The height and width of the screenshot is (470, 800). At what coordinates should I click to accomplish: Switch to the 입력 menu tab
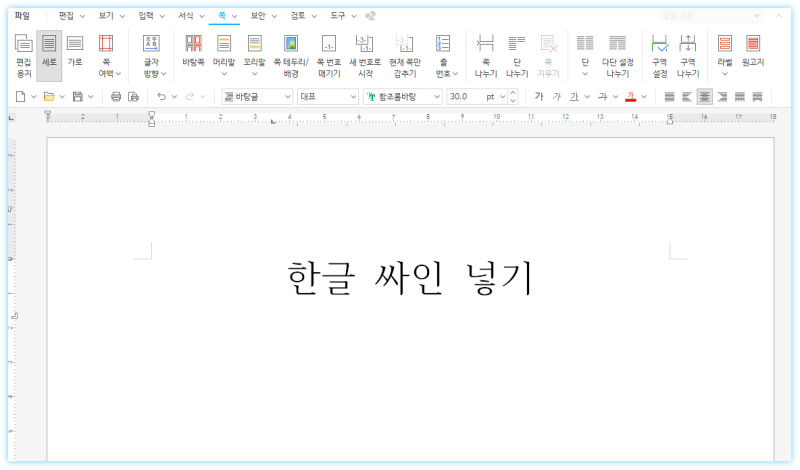146,16
